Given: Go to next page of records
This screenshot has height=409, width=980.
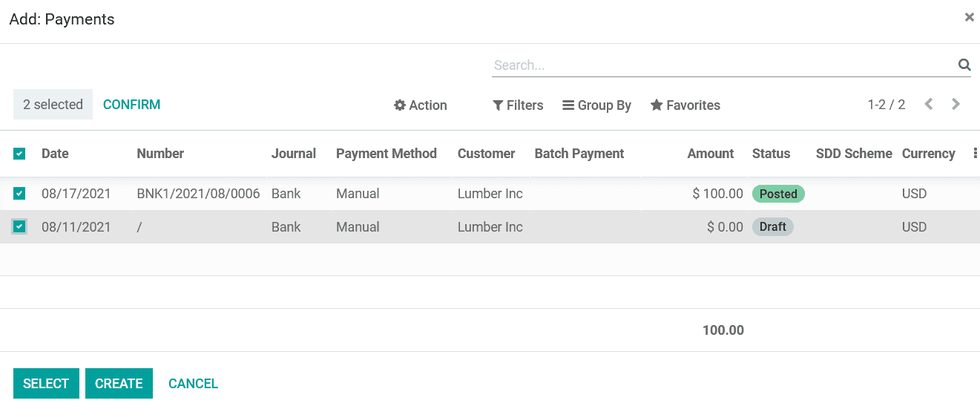Looking at the screenshot, I should (956, 105).
